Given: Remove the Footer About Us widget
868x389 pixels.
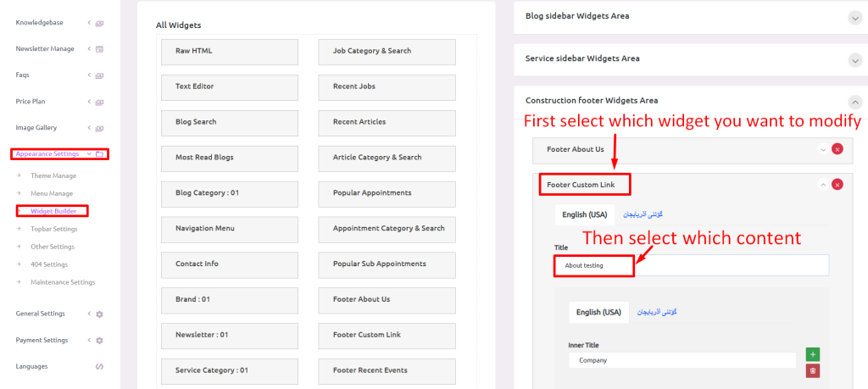Looking at the screenshot, I should [x=837, y=149].
